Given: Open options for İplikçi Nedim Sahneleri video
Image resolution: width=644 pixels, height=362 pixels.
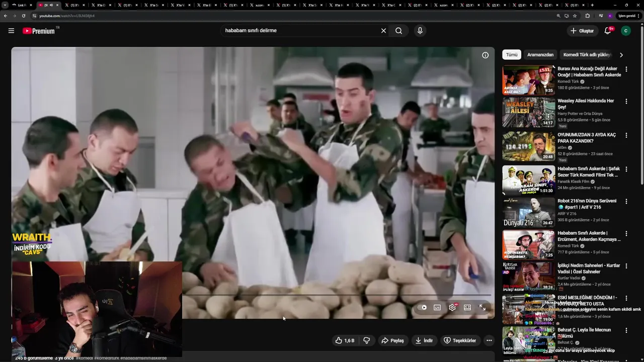Looking at the screenshot, I should (x=626, y=266).
